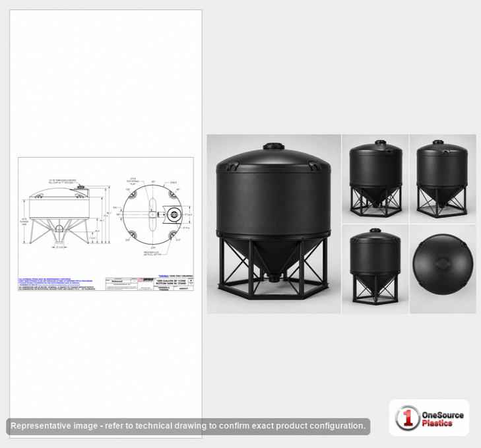This screenshot has width=481, height=448.
Task: Click the 'TANK ONLY DRAWING' text
Action: pos(181,276)
